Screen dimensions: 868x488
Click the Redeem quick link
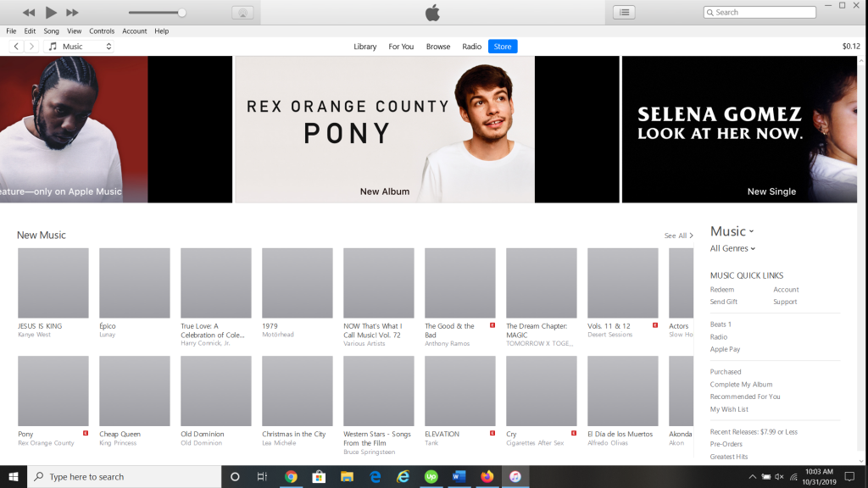tap(722, 290)
